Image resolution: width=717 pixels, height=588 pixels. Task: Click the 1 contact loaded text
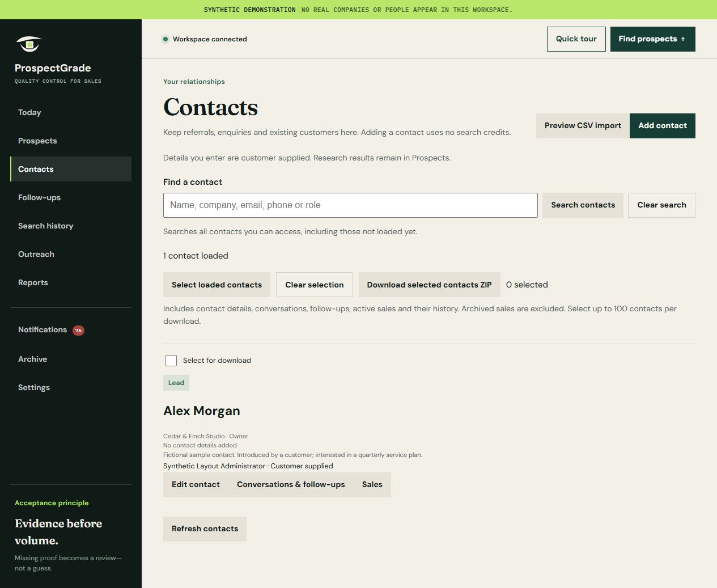tap(196, 256)
